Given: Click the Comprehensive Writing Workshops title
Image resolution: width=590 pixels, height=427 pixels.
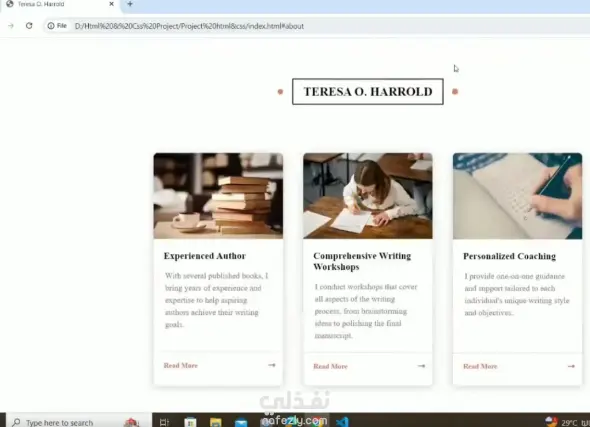Looking at the screenshot, I should pyautogui.click(x=362, y=261).
